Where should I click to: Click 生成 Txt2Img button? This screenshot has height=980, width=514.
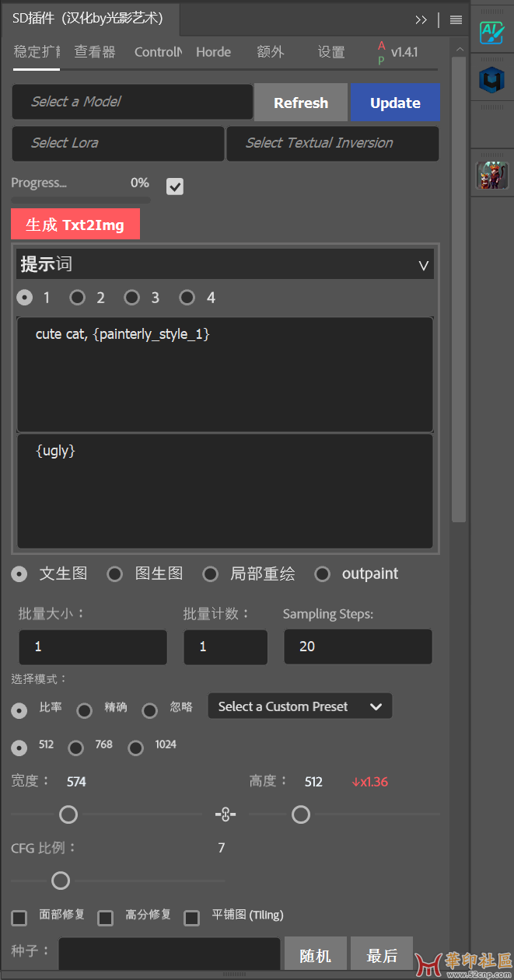coord(75,225)
